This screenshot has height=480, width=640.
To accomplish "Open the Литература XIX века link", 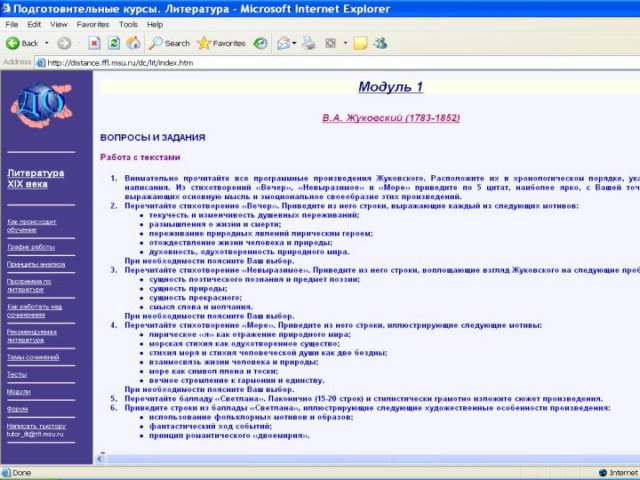I will coord(36,178).
